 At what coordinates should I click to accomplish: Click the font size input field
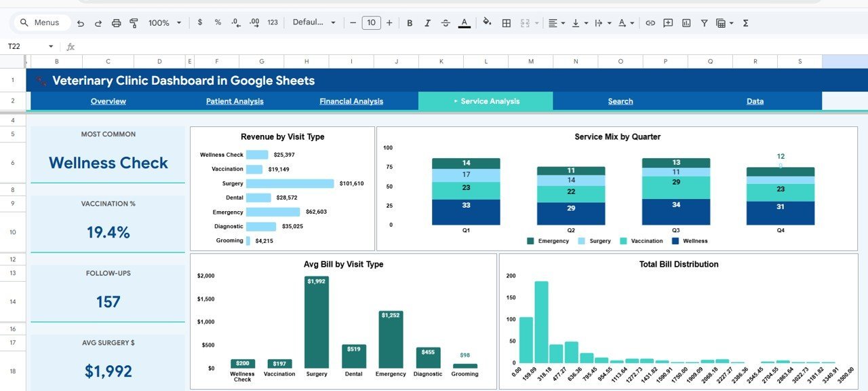[x=371, y=22]
